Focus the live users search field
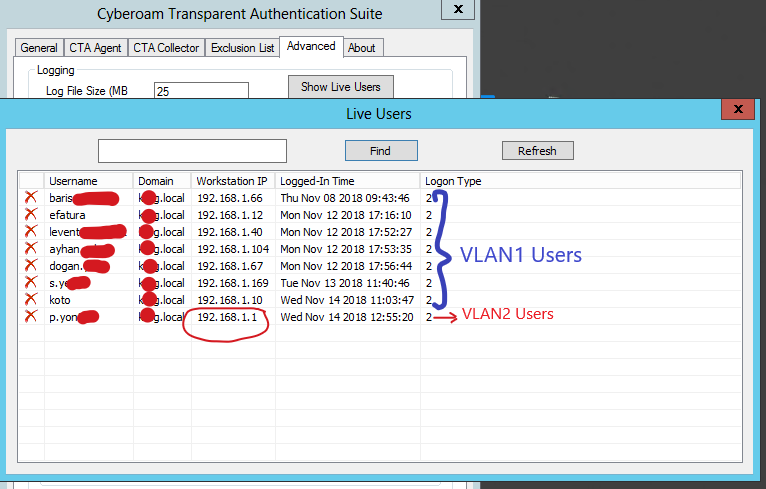 pos(192,151)
